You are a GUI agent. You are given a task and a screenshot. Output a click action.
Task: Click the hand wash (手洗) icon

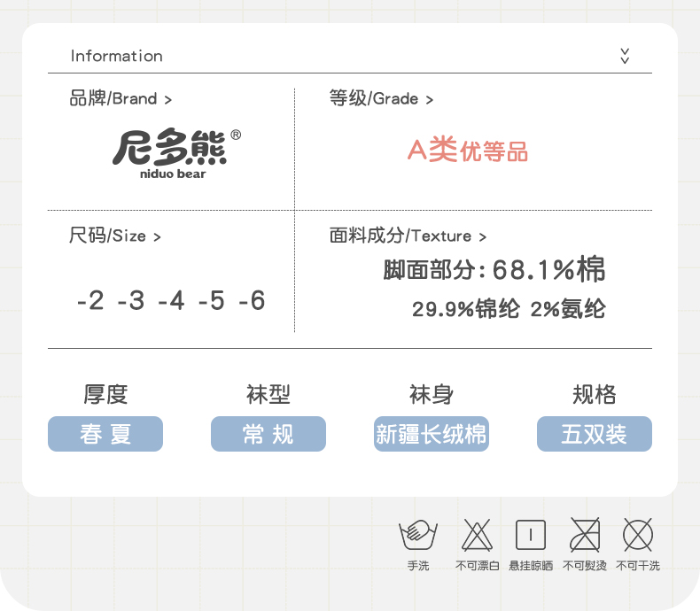pyautogui.click(x=418, y=534)
